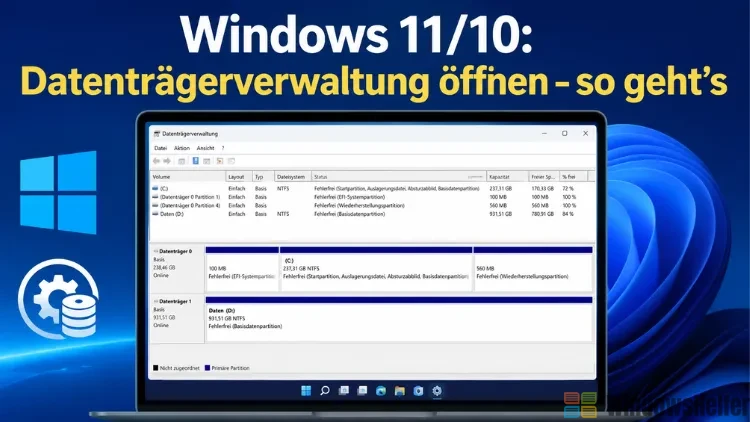Click free space value 780,91 GB
The width and height of the screenshot is (750, 422).
tap(542, 214)
